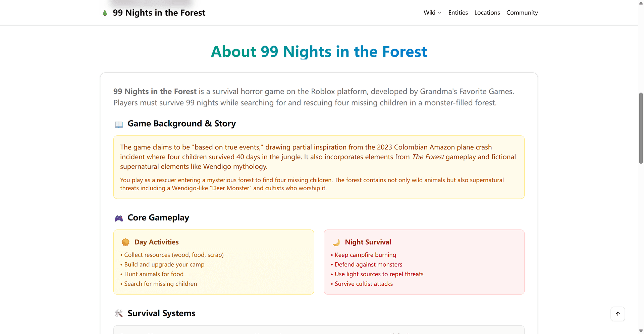Switch to the Community section
This screenshot has width=644, height=334.
tap(522, 12)
